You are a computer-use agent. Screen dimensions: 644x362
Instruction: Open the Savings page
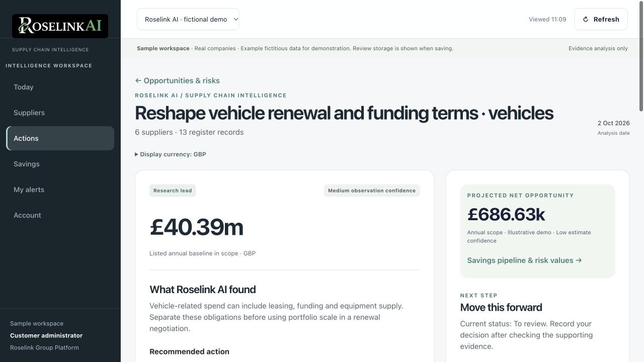pyautogui.click(x=60, y=164)
